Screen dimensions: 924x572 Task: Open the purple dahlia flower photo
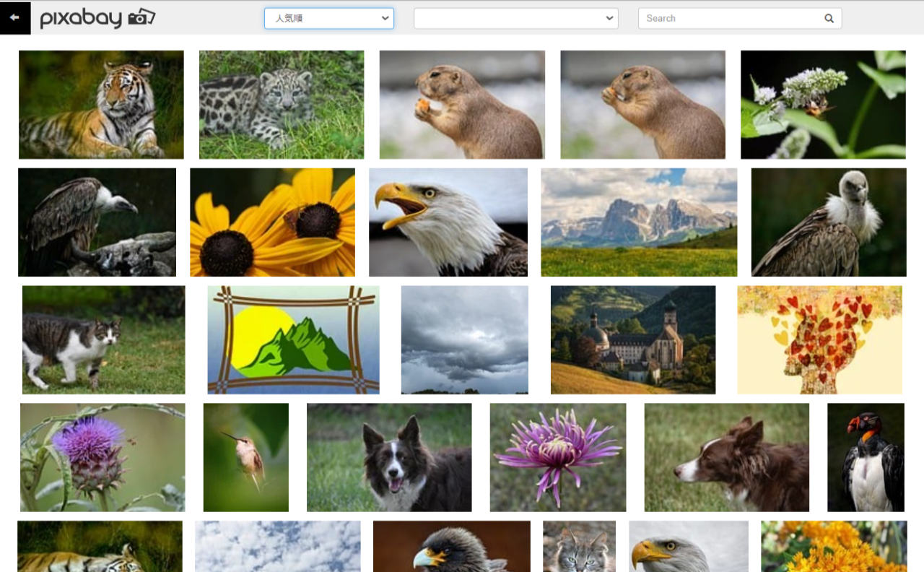click(x=558, y=458)
